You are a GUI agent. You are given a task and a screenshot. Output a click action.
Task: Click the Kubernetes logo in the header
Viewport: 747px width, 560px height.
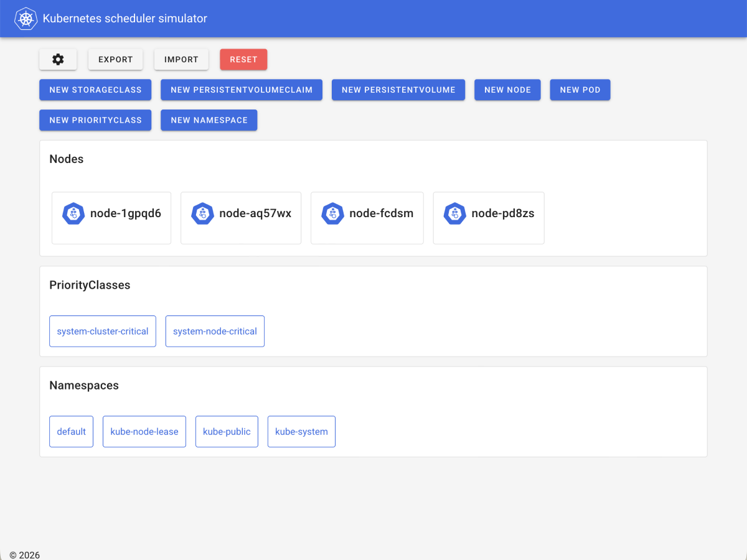click(26, 18)
